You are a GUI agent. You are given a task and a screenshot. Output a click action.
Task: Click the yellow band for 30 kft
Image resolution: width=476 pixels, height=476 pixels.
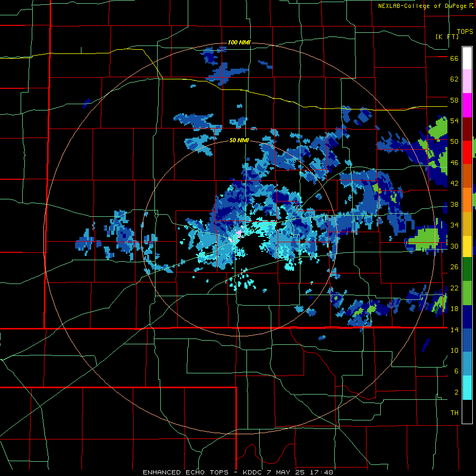tap(467, 246)
